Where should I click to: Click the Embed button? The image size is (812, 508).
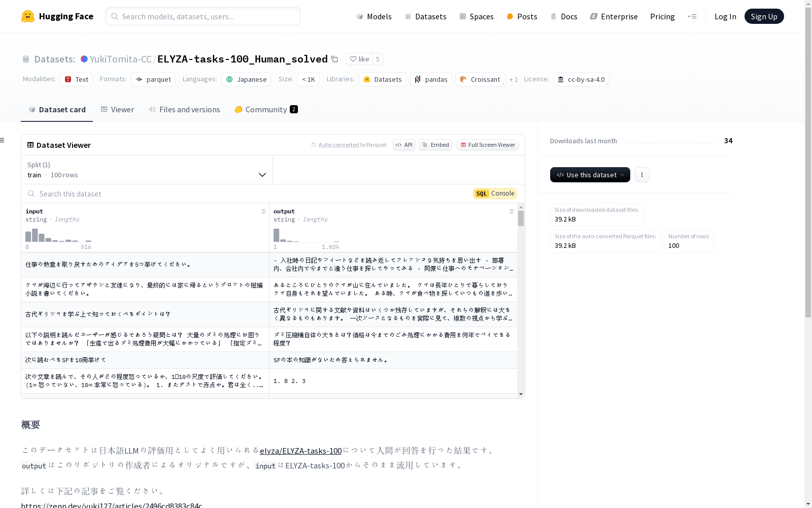(x=435, y=145)
